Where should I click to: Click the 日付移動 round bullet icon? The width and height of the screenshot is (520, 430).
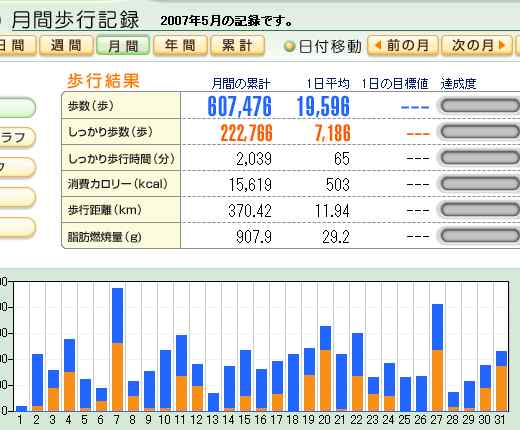[x=289, y=46]
